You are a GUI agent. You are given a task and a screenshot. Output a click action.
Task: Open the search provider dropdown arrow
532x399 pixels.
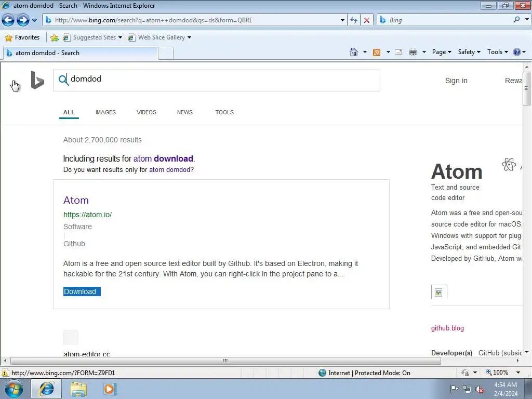[x=527, y=20]
